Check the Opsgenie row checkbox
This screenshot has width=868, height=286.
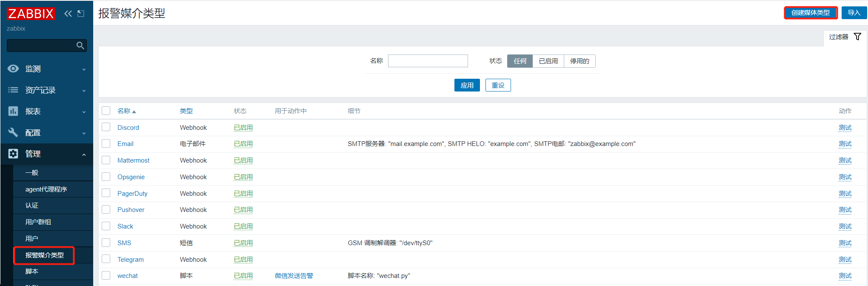click(x=106, y=177)
